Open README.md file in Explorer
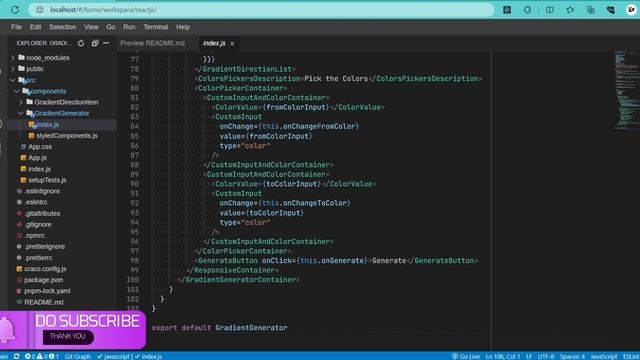This screenshot has height=360, width=640. 43,302
